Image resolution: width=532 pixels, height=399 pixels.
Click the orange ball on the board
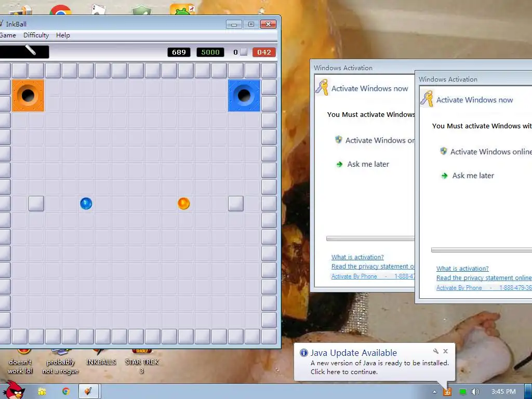(183, 204)
